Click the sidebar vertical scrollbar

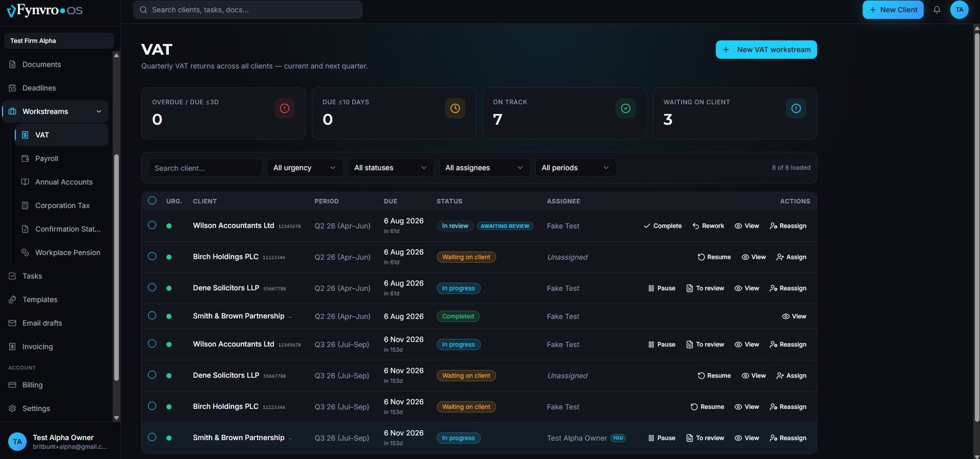point(116,266)
